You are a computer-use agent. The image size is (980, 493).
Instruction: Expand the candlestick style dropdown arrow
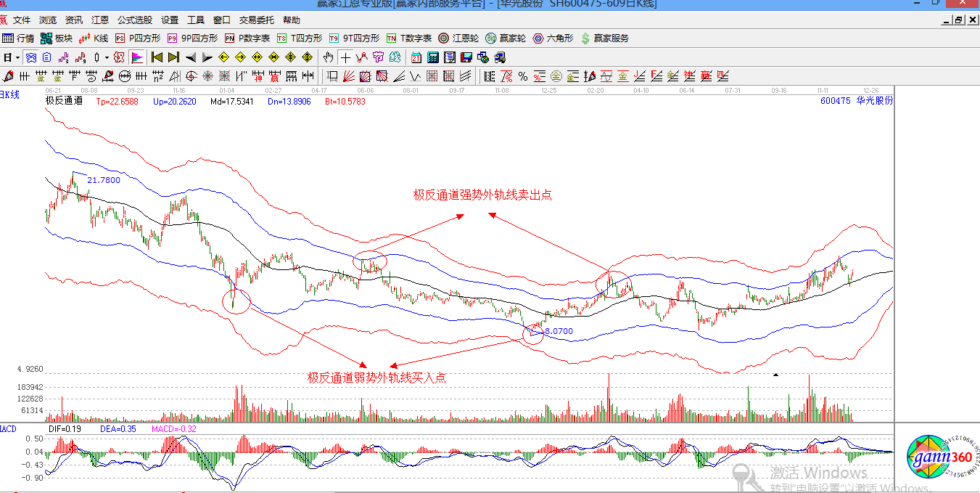tap(107, 57)
